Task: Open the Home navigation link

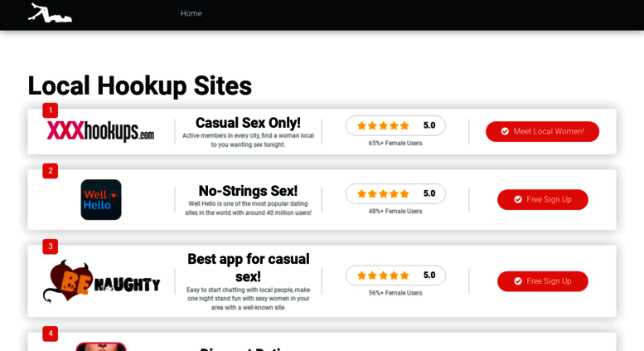Action: pos(191,13)
